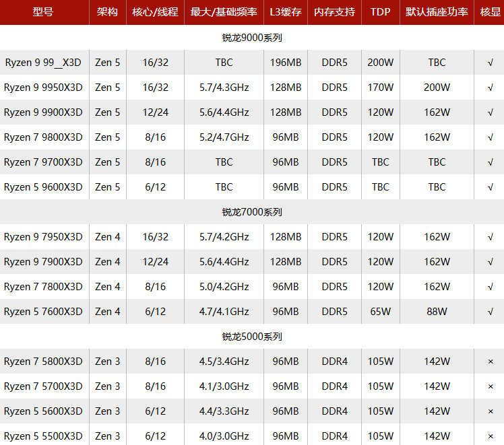Click the 默认插座功率 column header

coord(437,12)
